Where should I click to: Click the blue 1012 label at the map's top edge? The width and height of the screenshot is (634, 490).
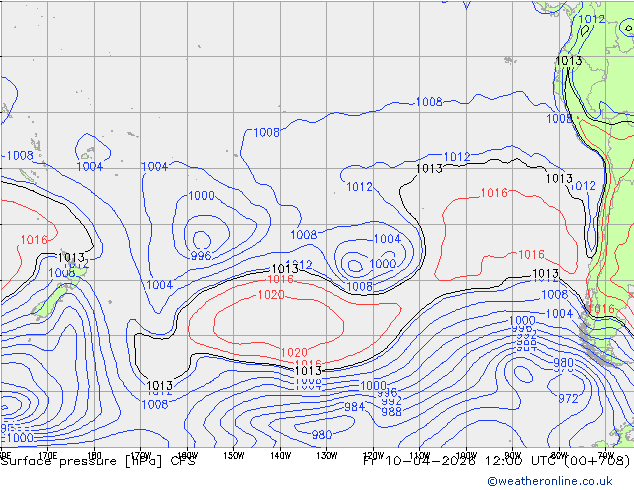[x=592, y=19]
